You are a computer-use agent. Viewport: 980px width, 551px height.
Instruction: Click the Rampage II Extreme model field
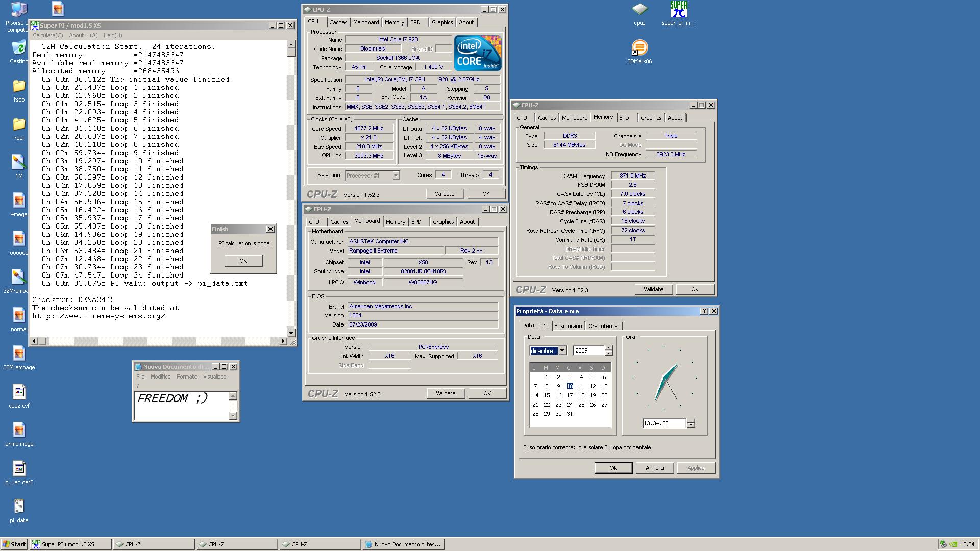395,251
